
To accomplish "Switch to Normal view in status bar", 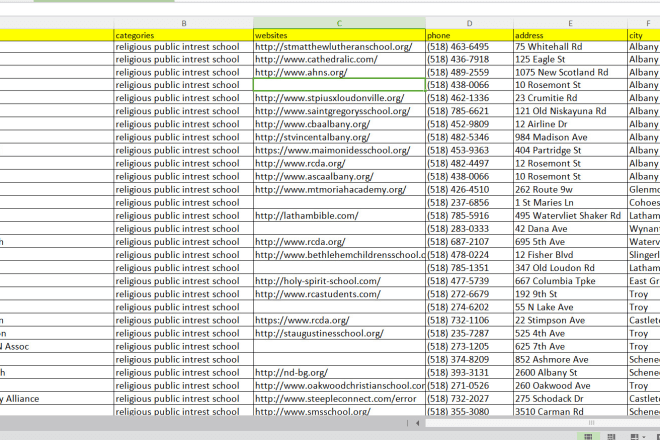I will [588, 436].
